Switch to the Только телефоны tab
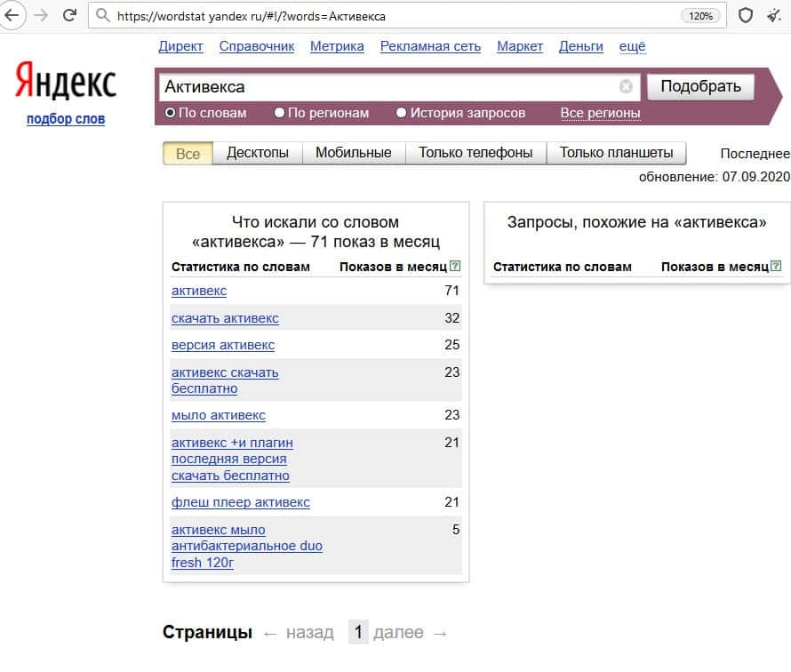791x672 pixels. click(x=475, y=153)
